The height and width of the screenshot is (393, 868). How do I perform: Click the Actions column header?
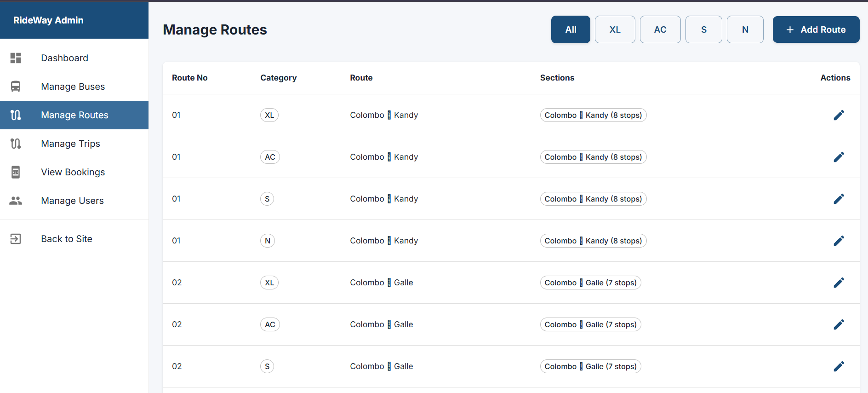[835, 78]
